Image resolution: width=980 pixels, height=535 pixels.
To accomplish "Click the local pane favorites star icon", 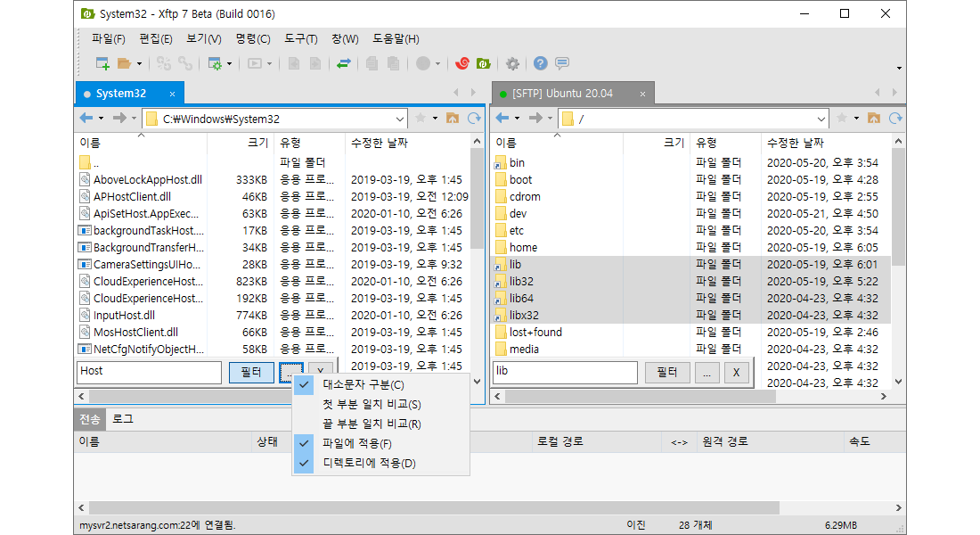I will pos(421,119).
